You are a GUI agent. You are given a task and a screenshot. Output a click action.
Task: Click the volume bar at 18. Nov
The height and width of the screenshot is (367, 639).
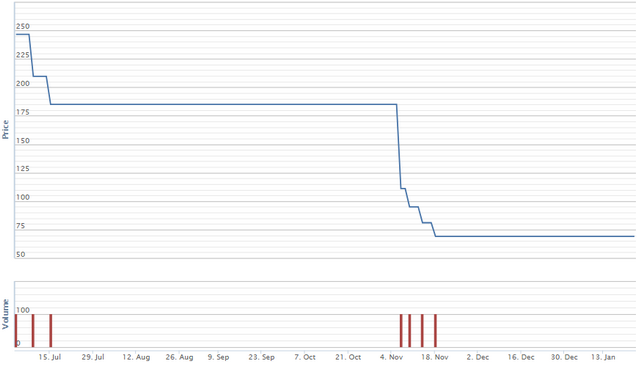click(x=435, y=331)
